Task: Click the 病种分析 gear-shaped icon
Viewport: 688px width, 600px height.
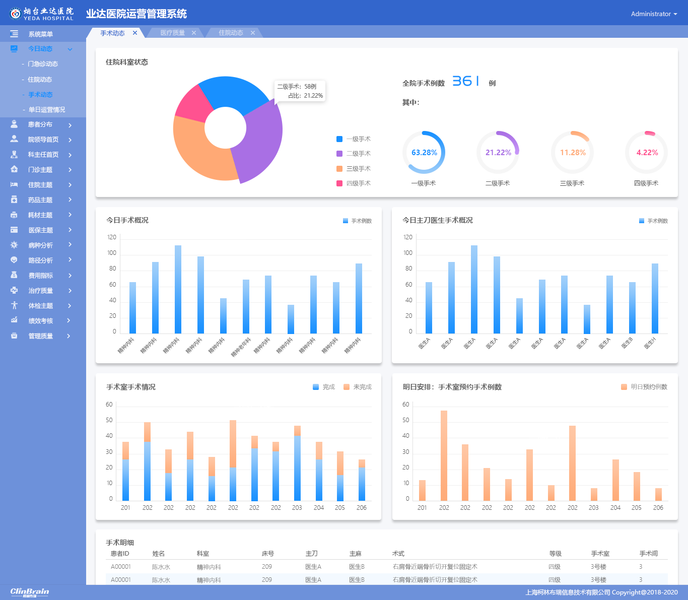Action: (14, 245)
